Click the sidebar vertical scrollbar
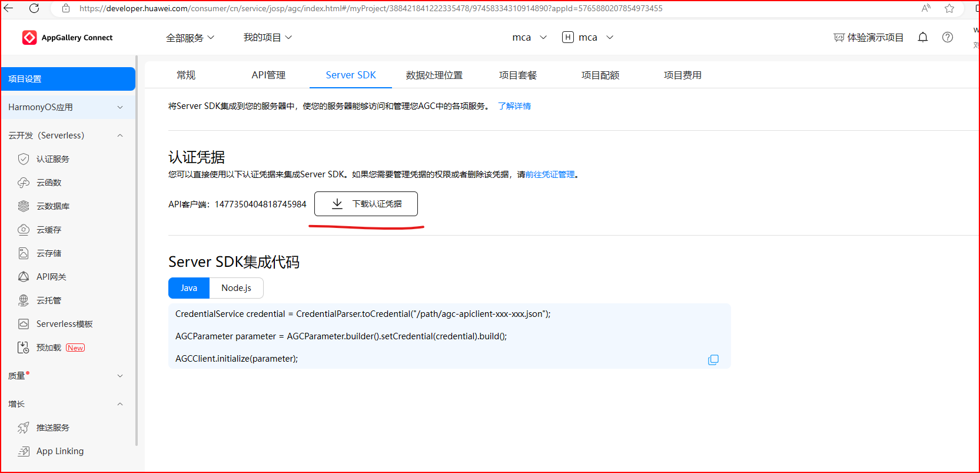 [137, 251]
